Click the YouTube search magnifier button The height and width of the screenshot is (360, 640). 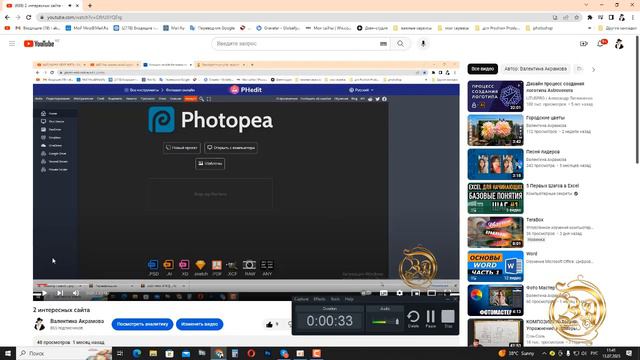(400, 44)
